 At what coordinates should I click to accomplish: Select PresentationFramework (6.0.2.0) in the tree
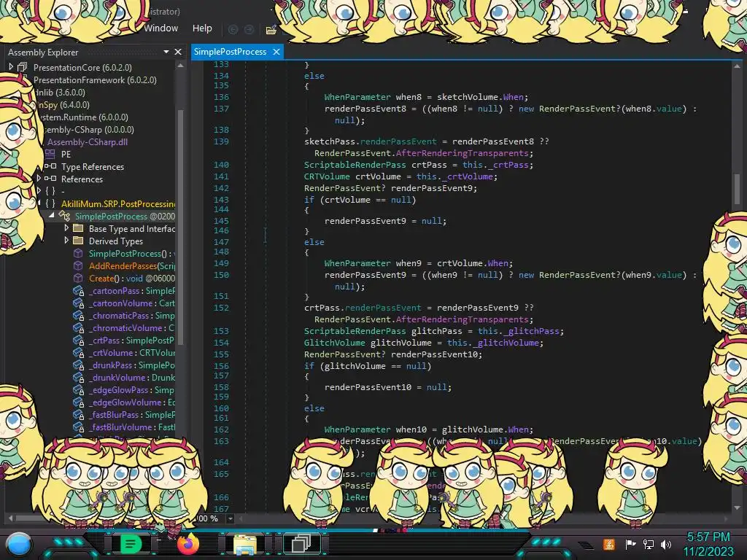pos(95,80)
